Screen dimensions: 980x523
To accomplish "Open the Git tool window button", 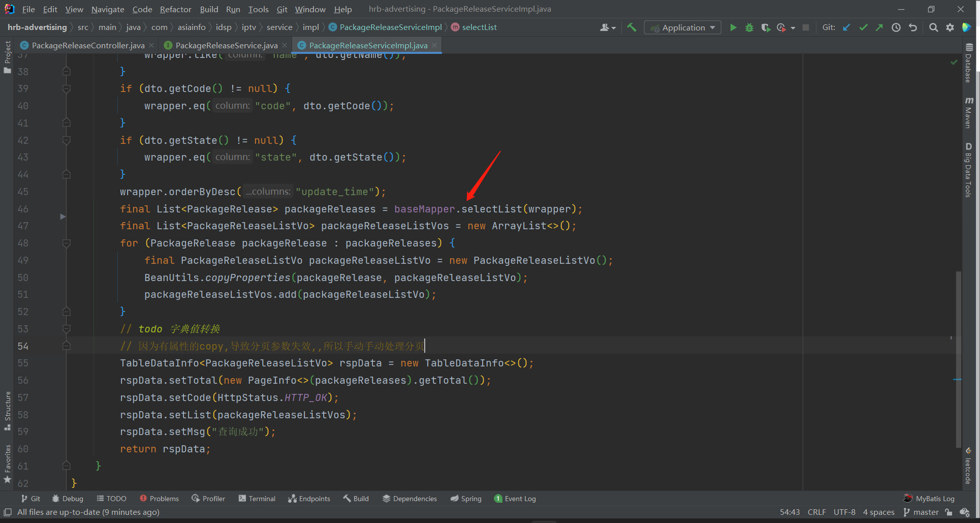I will [x=30, y=499].
